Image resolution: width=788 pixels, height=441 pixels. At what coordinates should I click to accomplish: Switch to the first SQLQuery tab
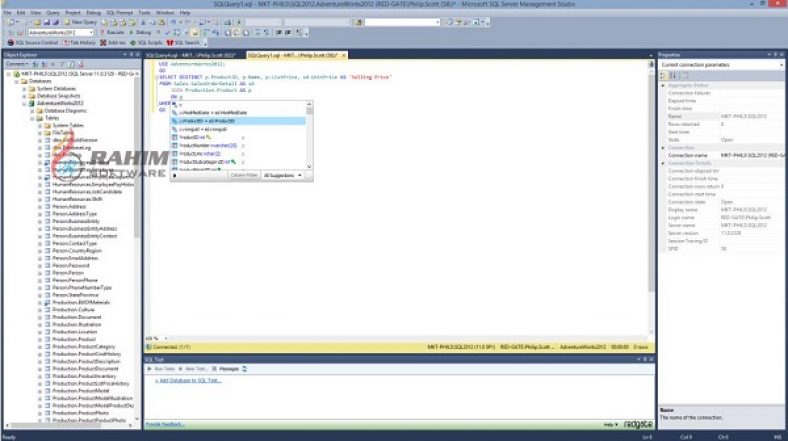[x=190, y=55]
